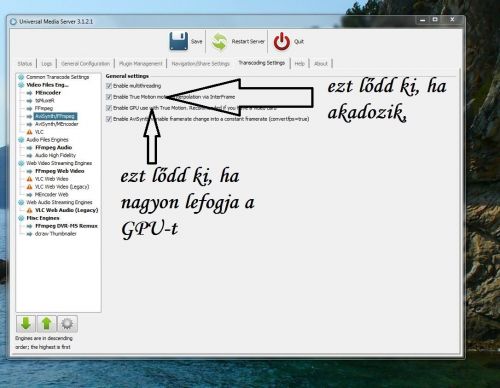The height and width of the screenshot is (388, 500).
Task: Select VLC Web Video (Legacy) engine
Action: (62, 187)
